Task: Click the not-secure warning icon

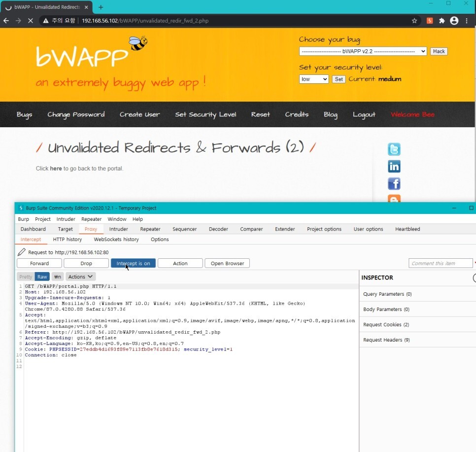Action: click(45, 21)
